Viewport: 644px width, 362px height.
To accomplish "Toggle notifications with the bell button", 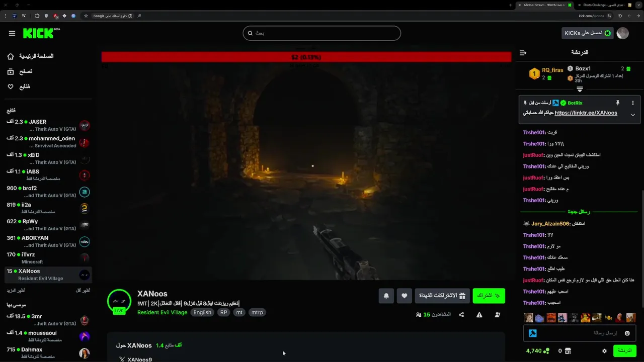I will point(386,296).
